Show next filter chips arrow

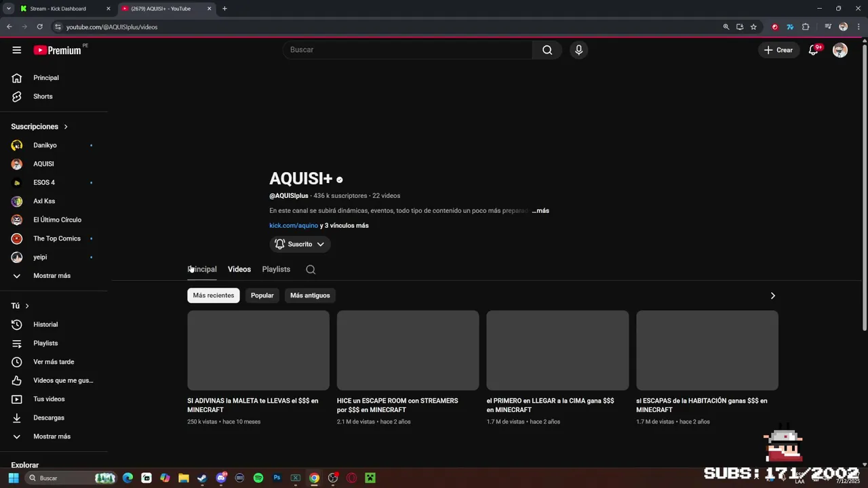tap(772, 296)
